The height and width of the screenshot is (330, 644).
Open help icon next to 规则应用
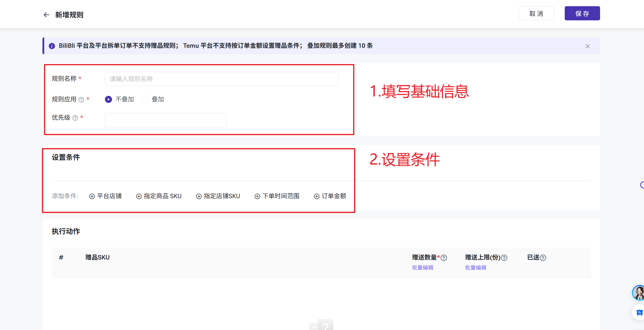pos(82,100)
